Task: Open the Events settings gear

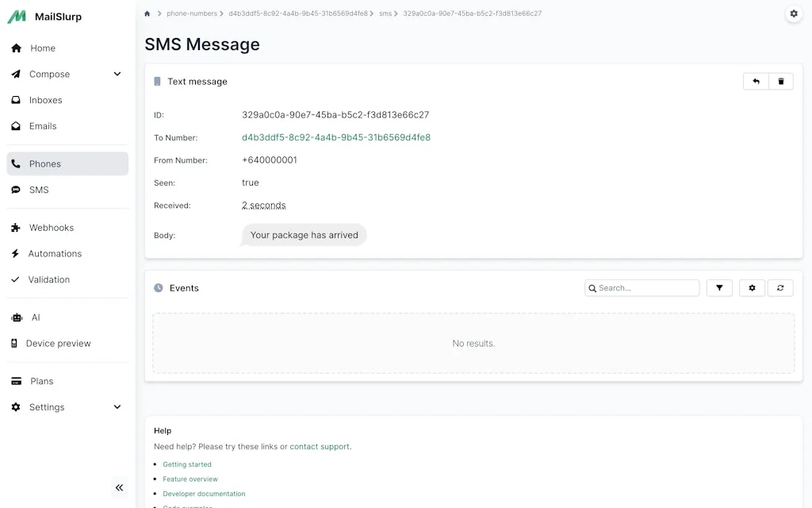Action: 752,287
